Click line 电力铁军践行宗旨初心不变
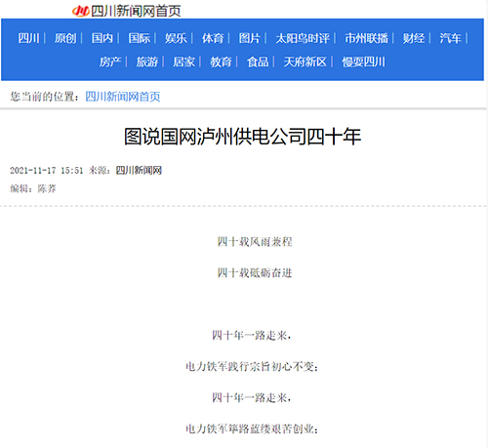The image size is (488, 448). [x=250, y=367]
